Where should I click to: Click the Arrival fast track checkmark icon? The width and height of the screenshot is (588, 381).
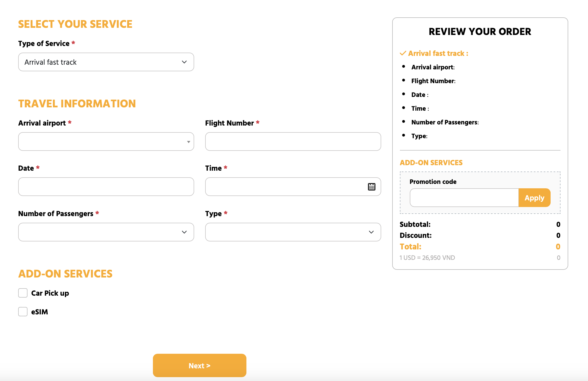coord(403,53)
